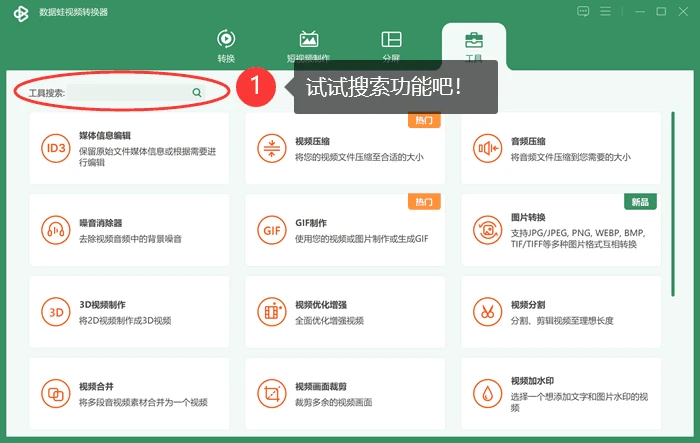Click the scissors video split icon
Image resolution: width=700 pixels, height=443 pixels.
click(x=488, y=312)
